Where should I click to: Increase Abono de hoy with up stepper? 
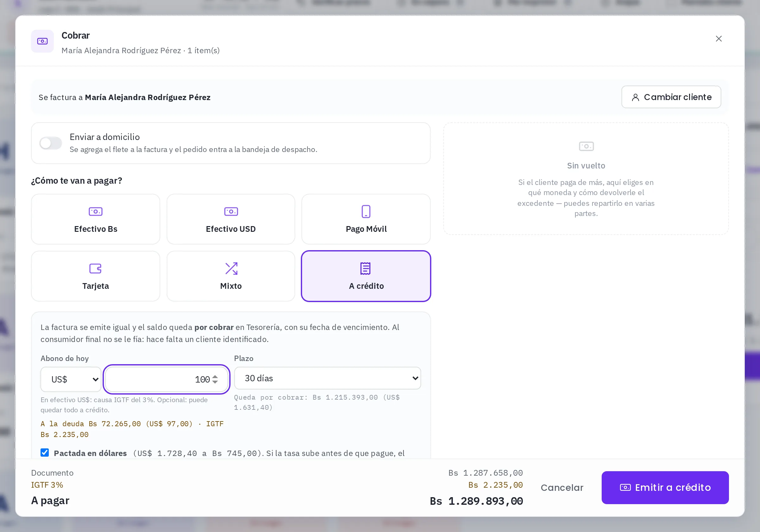[215, 377]
